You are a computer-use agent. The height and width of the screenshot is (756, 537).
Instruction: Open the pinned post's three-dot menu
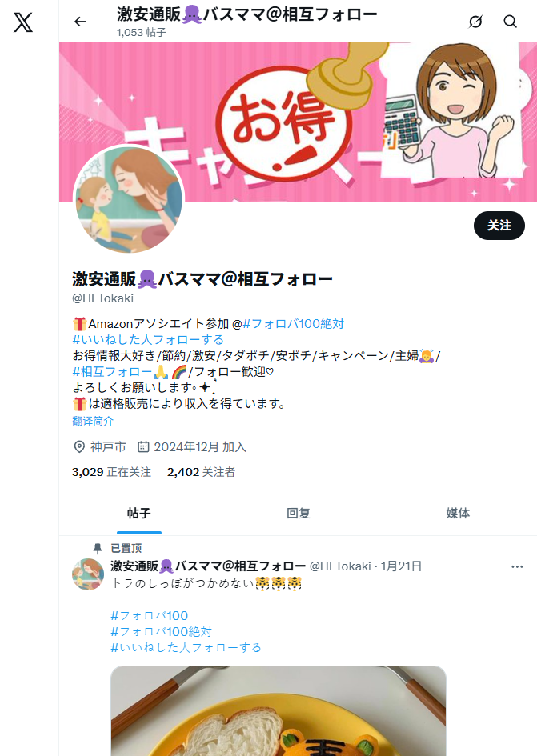[x=517, y=566]
